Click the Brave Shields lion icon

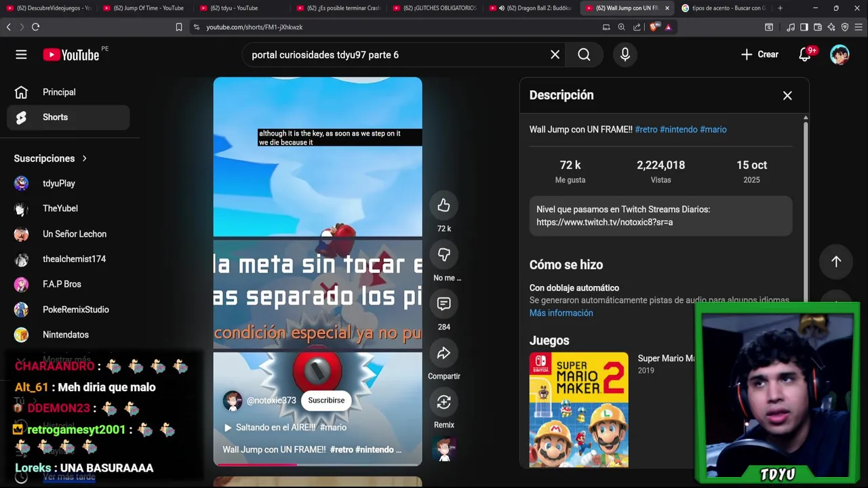(x=654, y=27)
